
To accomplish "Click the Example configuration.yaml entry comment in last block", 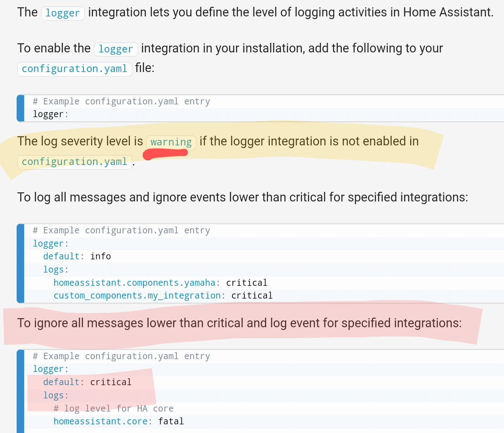I will [121, 356].
